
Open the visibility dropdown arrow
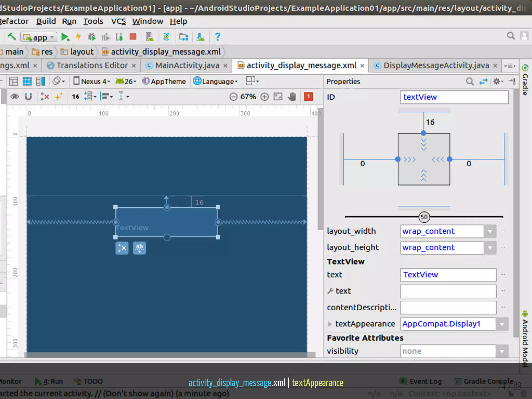pos(502,351)
